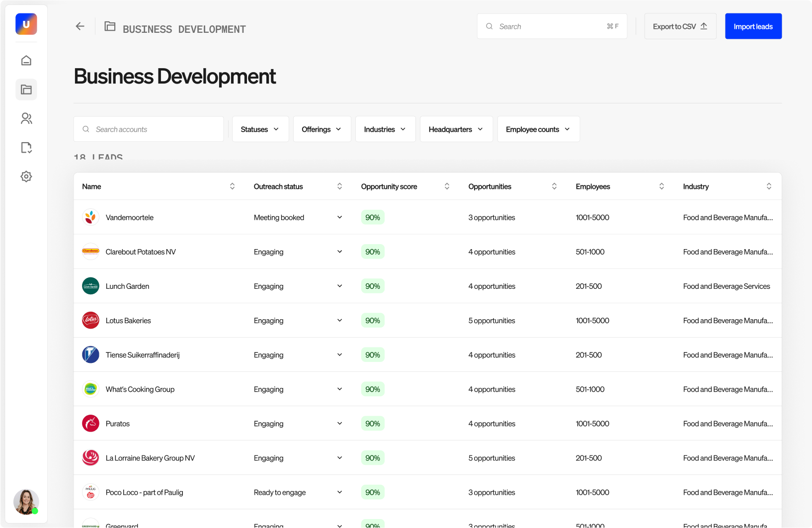The width and height of the screenshot is (812, 528).
Task: Click Tiense Suikerraffinaderij '4 opportunities' cell
Action: click(x=492, y=355)
